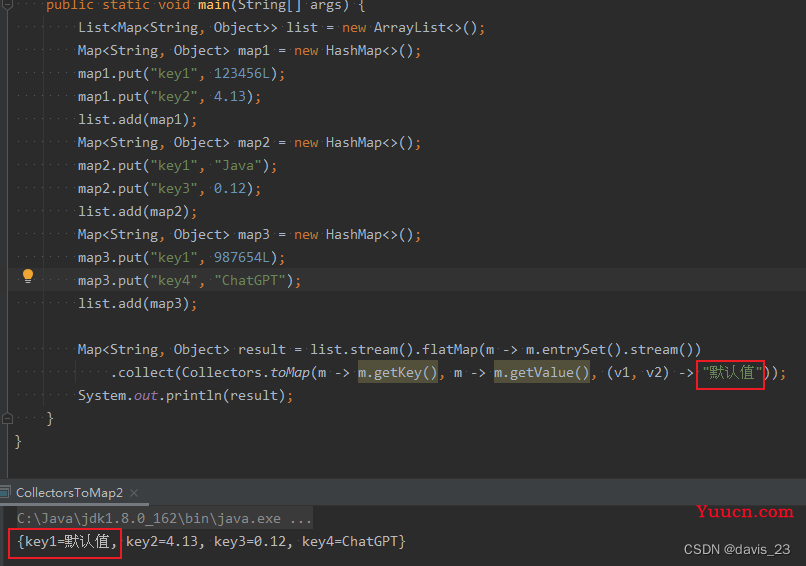Click the map3.put("key4", "ChatGPT") line

click(189, 281)
